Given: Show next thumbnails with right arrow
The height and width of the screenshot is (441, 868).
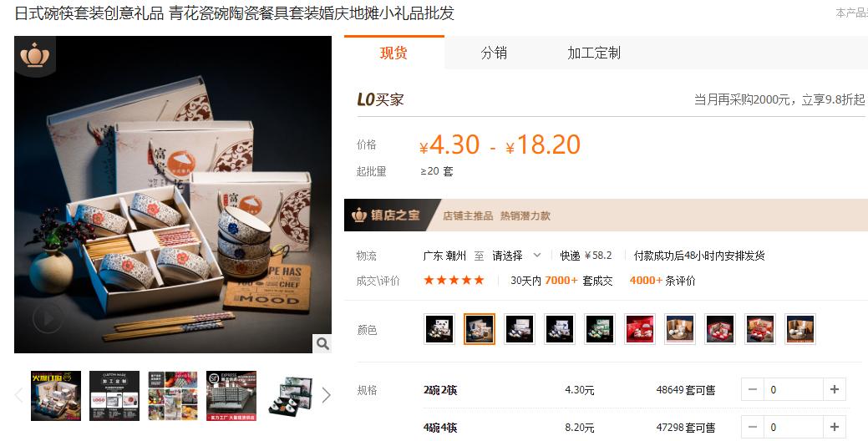Looking at the screenshot, I should (326, 395).
